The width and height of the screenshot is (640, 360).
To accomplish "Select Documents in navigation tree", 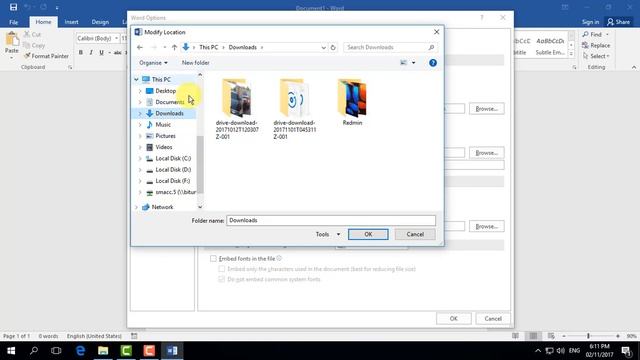I will 169,102.
